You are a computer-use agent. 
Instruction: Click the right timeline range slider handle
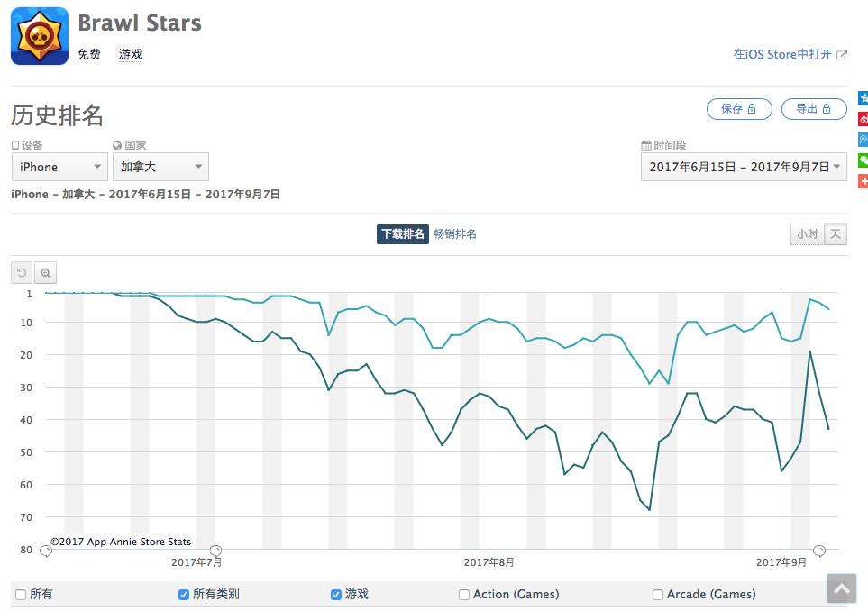[819, 551]
